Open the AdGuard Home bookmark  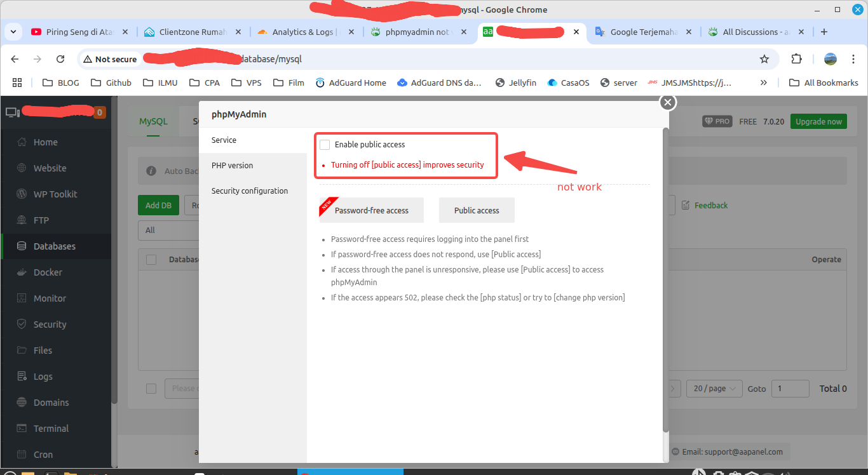coord(351,83)
